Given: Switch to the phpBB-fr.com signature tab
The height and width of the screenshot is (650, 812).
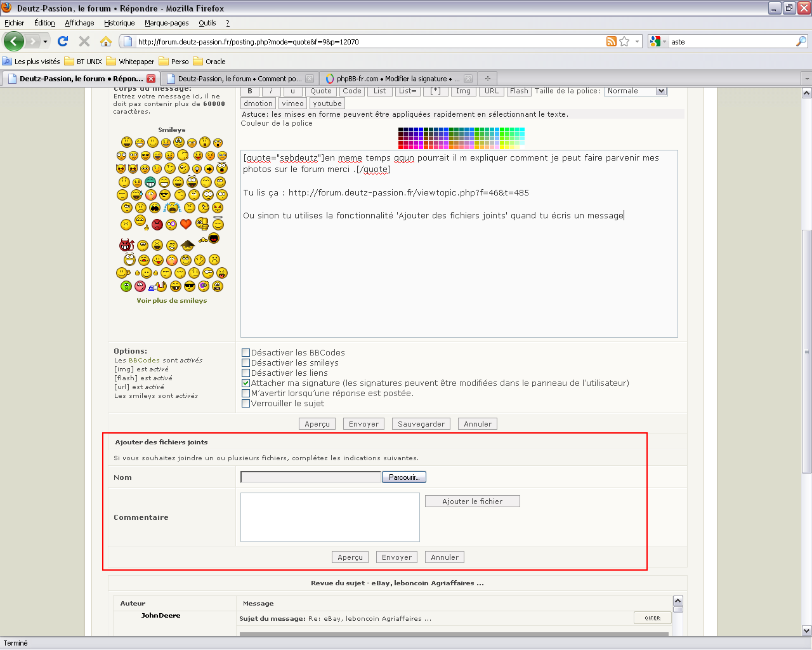Looking at the screenshot, I should click(x=394, y=79).
